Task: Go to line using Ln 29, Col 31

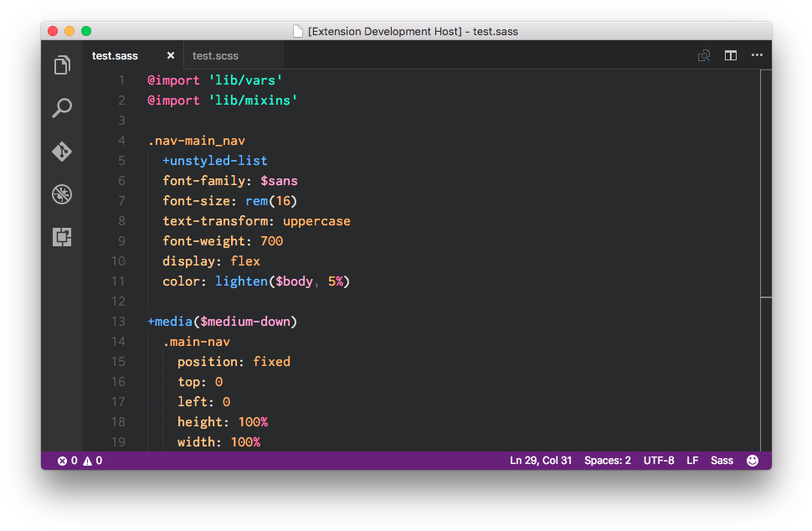Action: click(x=540, y=460)
